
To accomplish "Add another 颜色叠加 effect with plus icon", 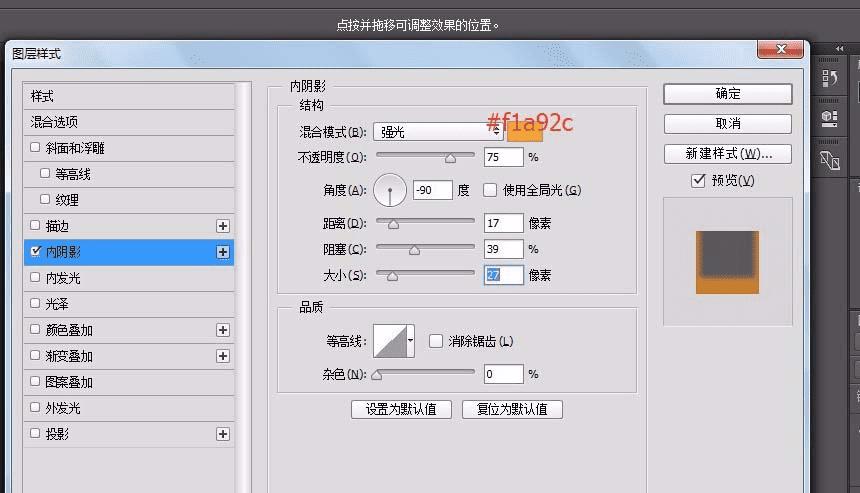I will [x=223, y=330].
